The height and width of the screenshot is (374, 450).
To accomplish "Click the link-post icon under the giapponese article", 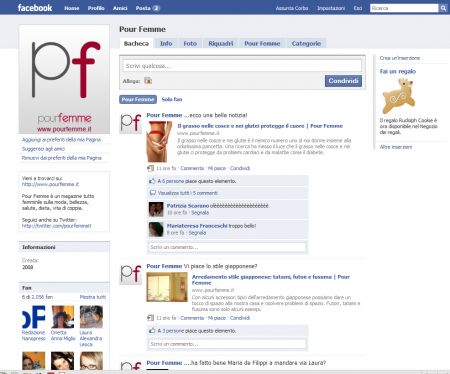I will coord(151,318).
